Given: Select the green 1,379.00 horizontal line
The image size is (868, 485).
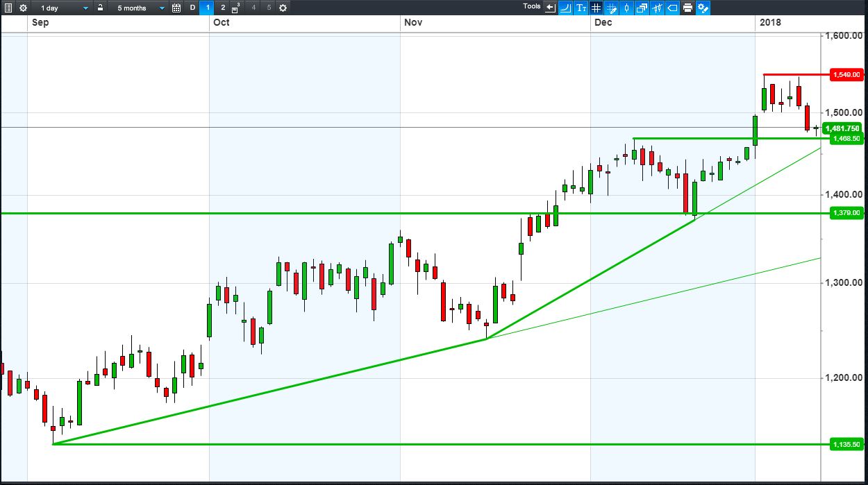Looking at the screenshot, I should point(415,213).
